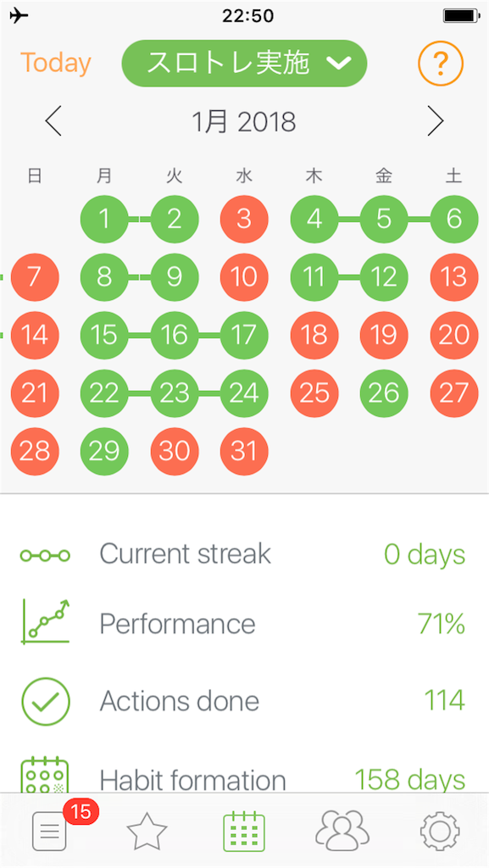Toggle completion for day 31

(x=244, y=451)
